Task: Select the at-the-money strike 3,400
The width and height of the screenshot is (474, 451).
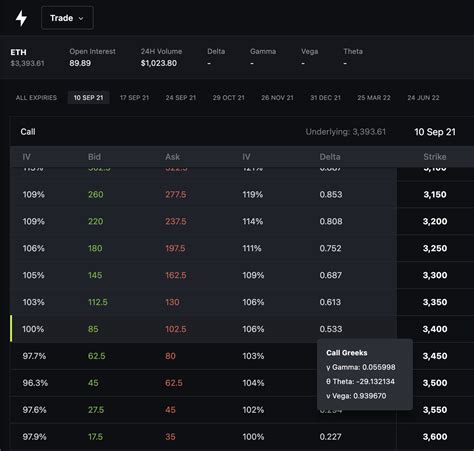Action: pos(435,329)
